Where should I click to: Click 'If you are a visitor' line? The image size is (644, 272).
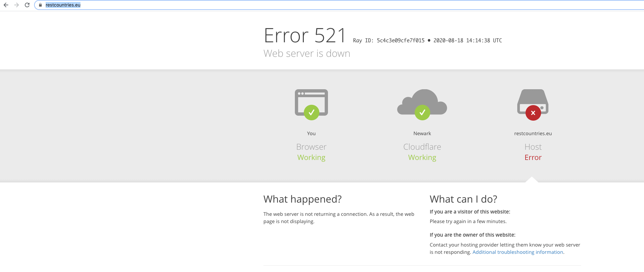pyautogui.click(x=470, y=212)
